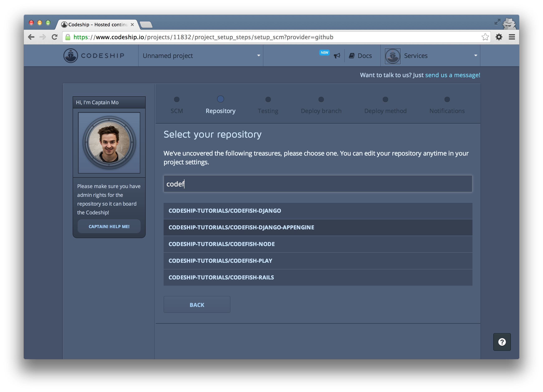Open the Chrome hamburger menu
The width and height of the screenshot is (543, 392).
(x=512, y=37)
